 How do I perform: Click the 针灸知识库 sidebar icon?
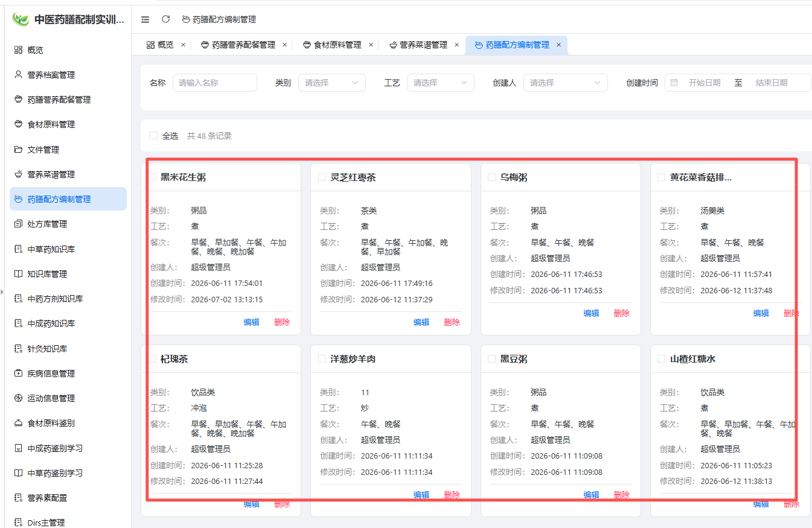(x=18, y=349)
